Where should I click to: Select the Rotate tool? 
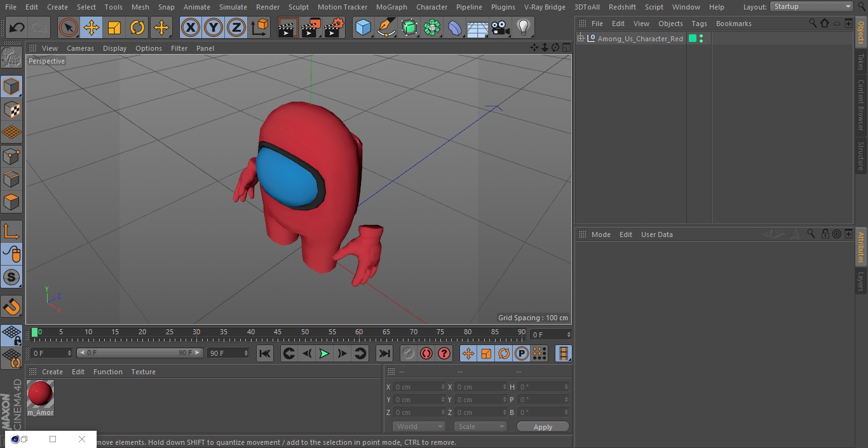137,27
